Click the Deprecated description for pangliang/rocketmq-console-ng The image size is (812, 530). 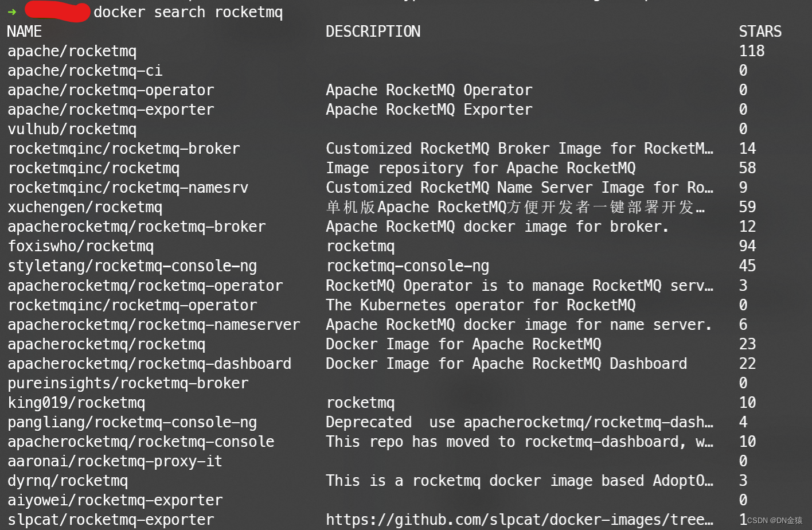click(516, 422)
